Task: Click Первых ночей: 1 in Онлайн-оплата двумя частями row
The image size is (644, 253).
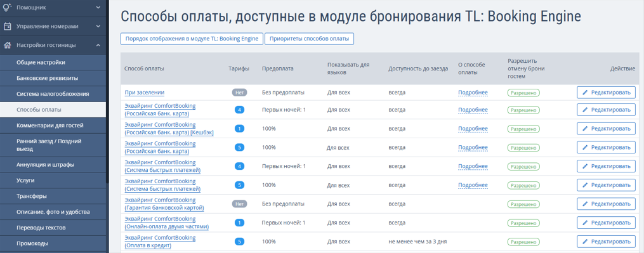Action: (284, 223)
